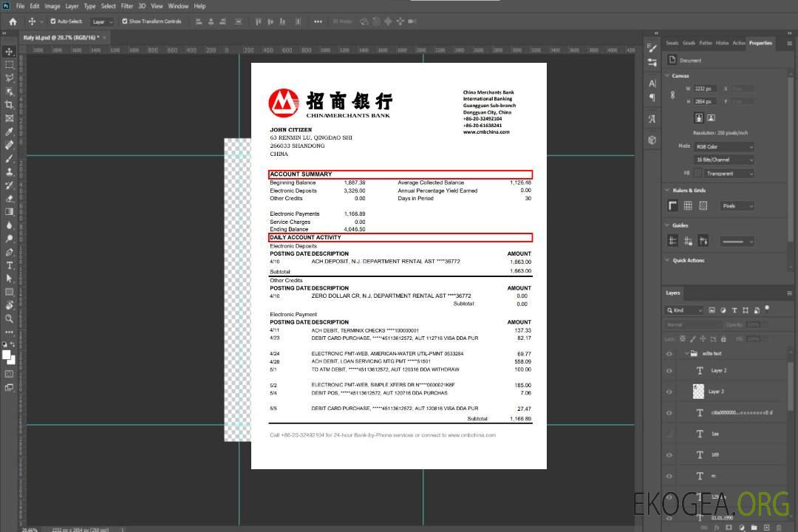Screen dimensions: 798x532
Task: Hide the 'm' text layer
Action: click(x=669, y=476)
